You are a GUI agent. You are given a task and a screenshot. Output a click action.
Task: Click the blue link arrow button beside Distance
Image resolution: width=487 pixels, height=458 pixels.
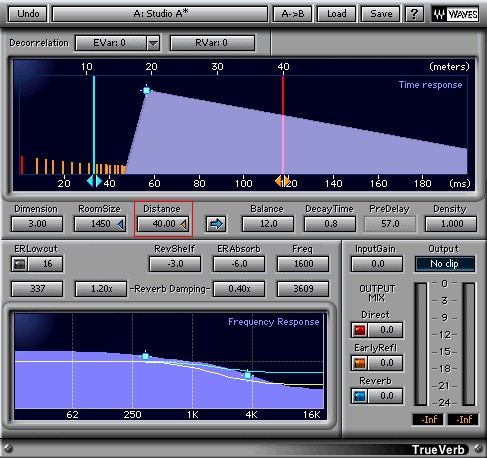216,224
